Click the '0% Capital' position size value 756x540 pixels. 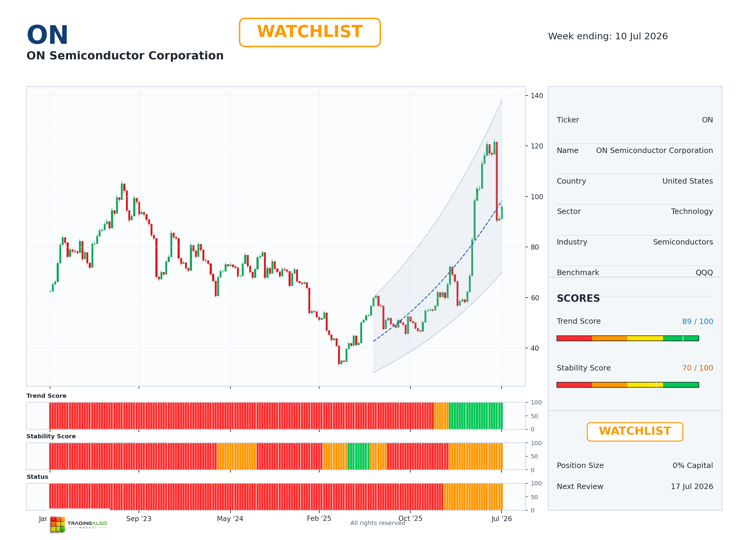point(692,466)
